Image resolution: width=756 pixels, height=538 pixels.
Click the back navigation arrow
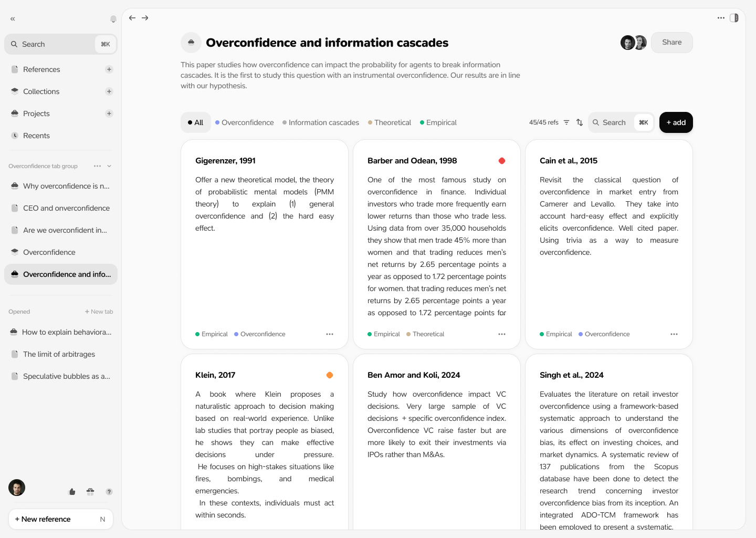click(132, 18)
